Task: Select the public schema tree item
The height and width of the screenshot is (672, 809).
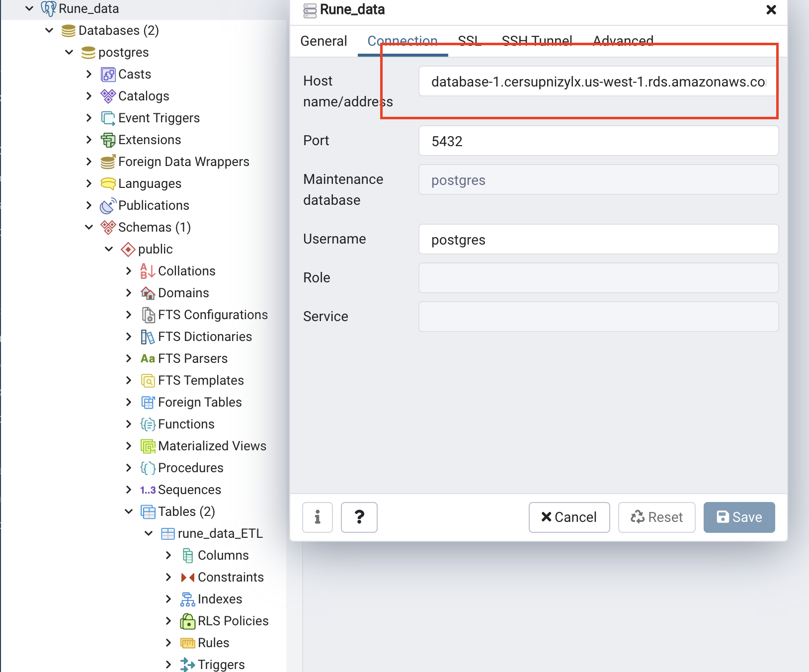Action: pos(156,250)
